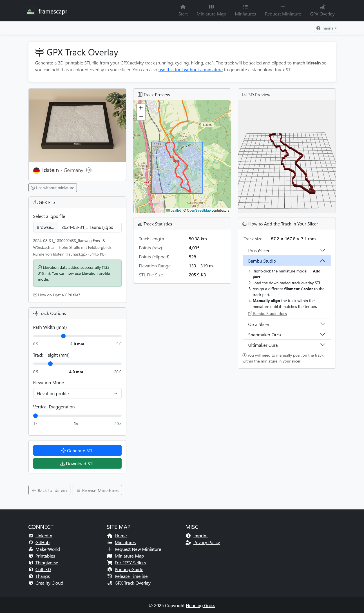Click the layers icon beside Printing Guide
Screen dimensions: 364x613
click(110, 569)
